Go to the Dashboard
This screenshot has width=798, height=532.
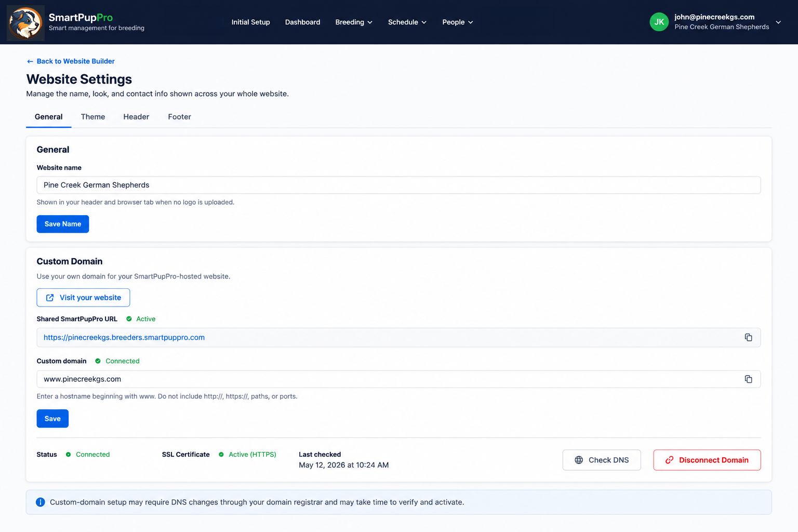[302, 22]
